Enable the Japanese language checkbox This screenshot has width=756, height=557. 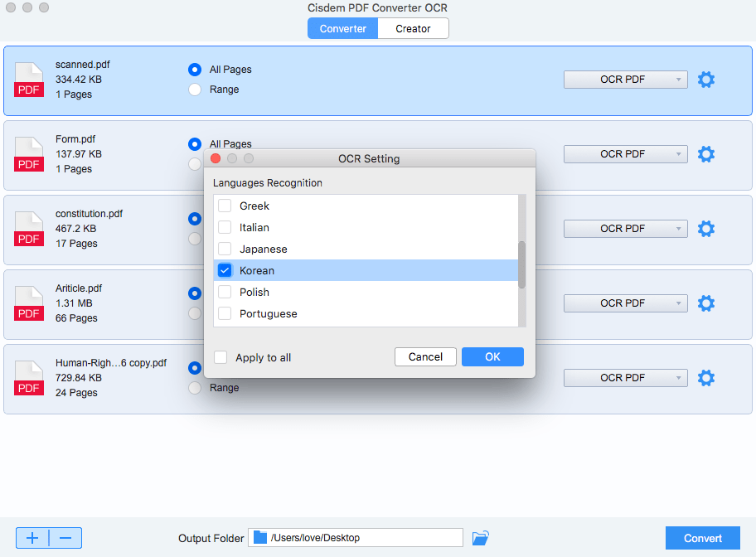pyautogui.click(x=225, y=249)
